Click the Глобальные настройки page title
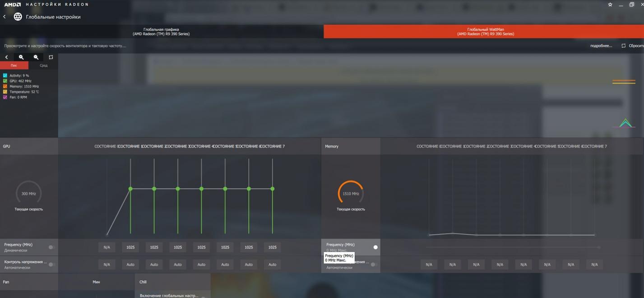This screenshot has width=644, height=298. (x=53, y=17)
